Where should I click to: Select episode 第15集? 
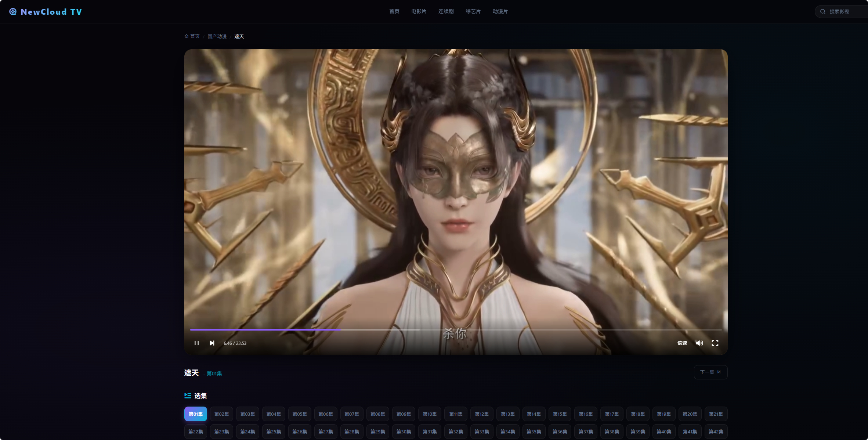[560, 414]
